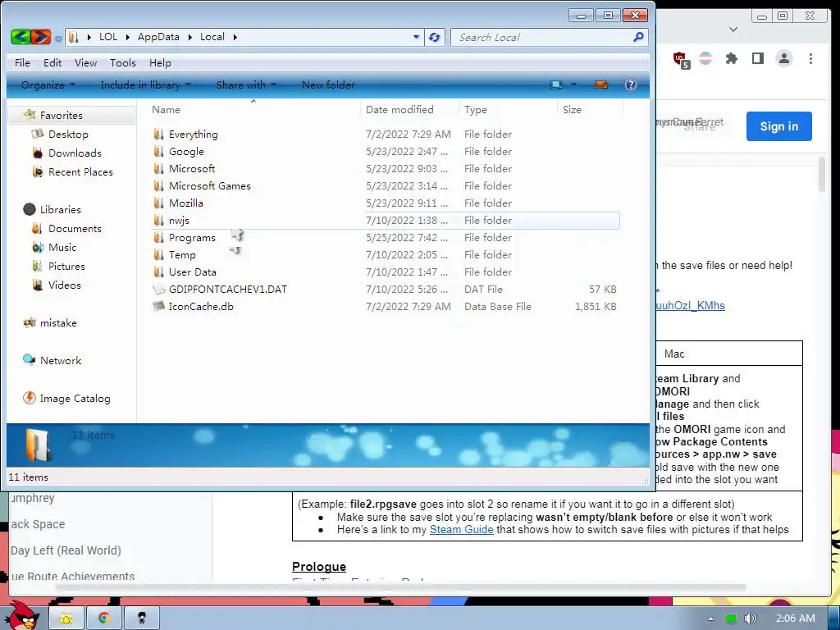Select the Temp folder icon
The height and width of the screenshot is (630, 840).
tap(158, 254)
